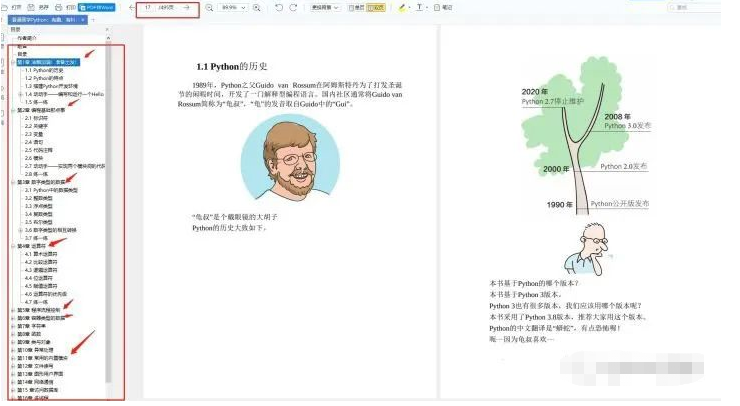Add a new tab with plus icon
This screenshot has width=740, height=406.
[x=93, y=20]
